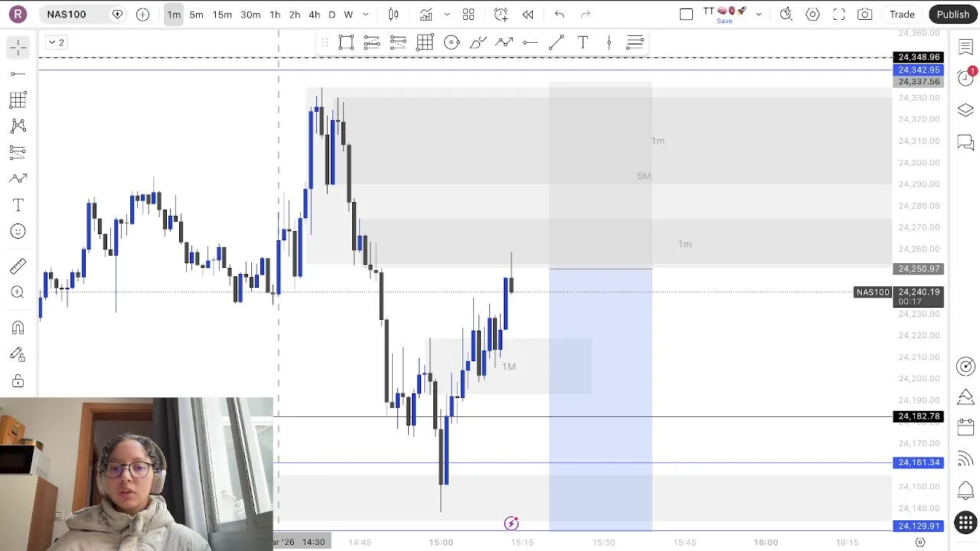Click the 24,250.97 price label

[x=918, y=269]
